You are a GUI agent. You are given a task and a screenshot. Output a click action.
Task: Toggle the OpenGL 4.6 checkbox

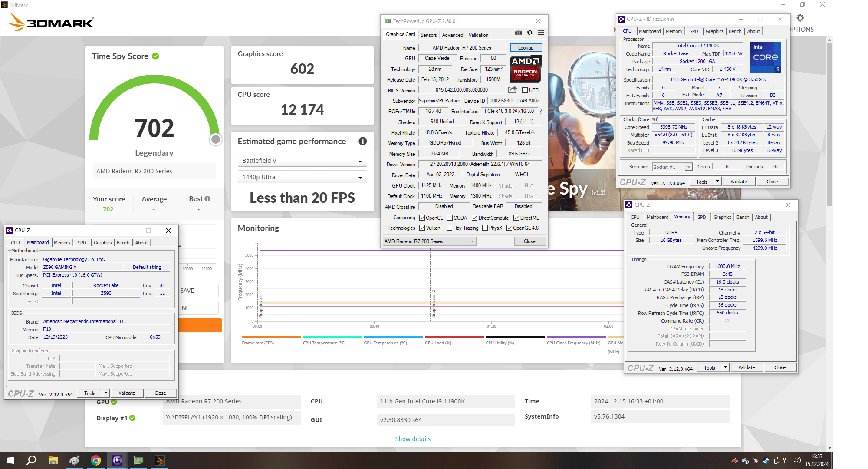509,228
